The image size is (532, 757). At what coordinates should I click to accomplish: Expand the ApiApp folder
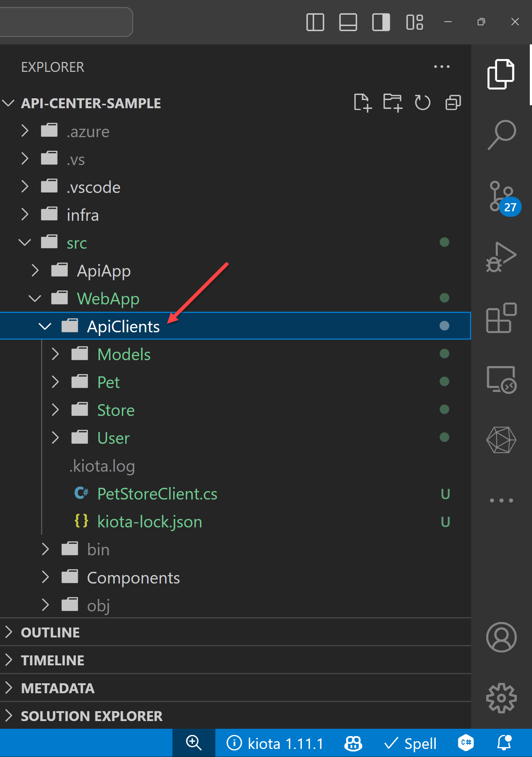pos(236,271)
